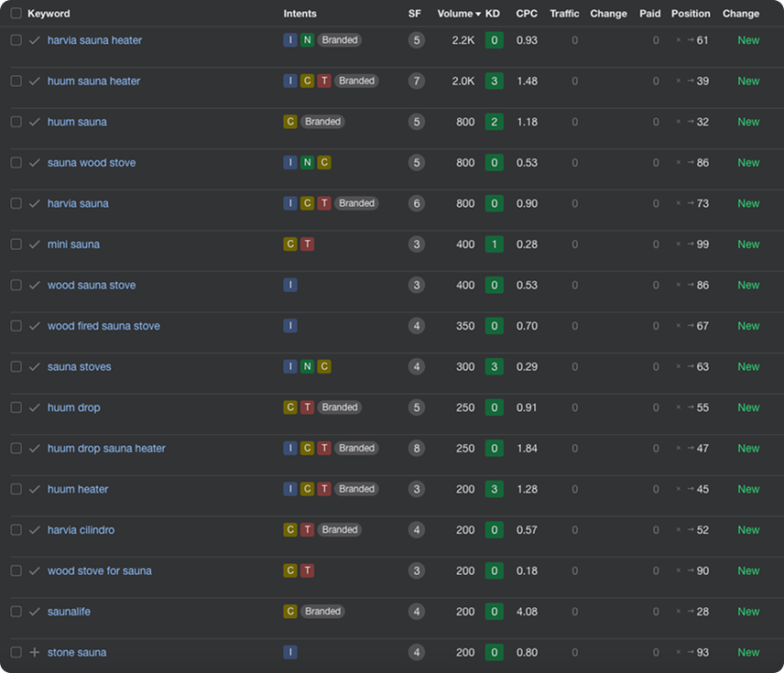Open the sauna stoves keyword link
This screenshot has height=673, width=784.
80,367
